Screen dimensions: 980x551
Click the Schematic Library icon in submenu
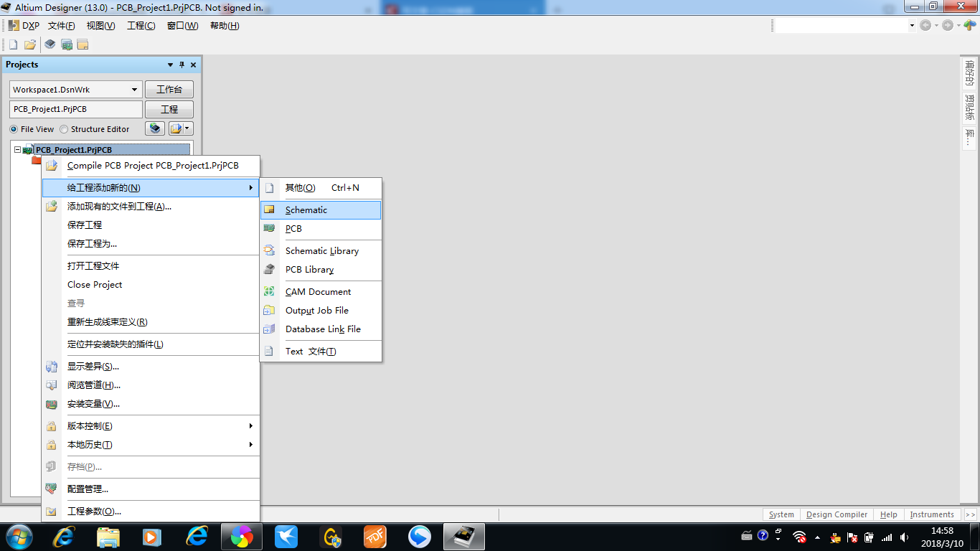[x=269, y=251]
